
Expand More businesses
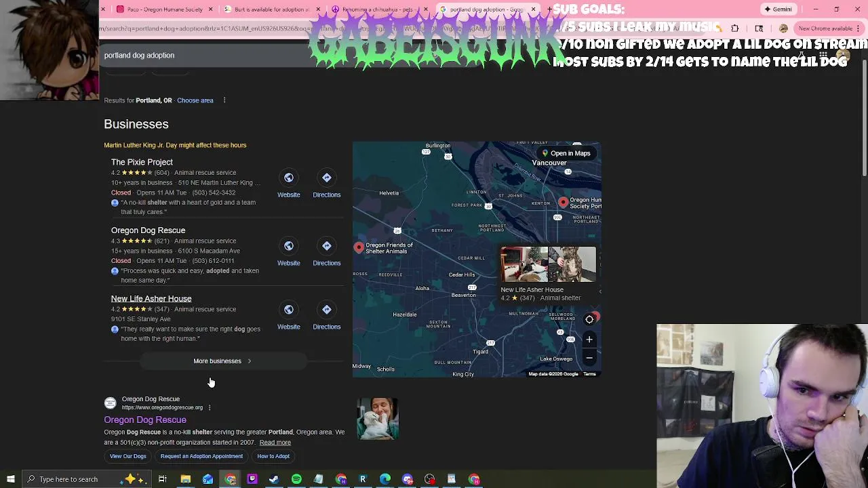coord(222,361)
